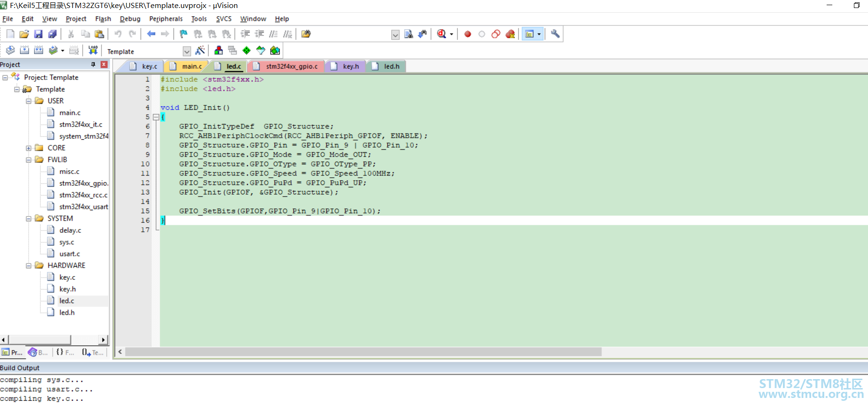Switch to the key.h editor tab
The width and height of the screenshot is (868, 405).
coord(345,66)
